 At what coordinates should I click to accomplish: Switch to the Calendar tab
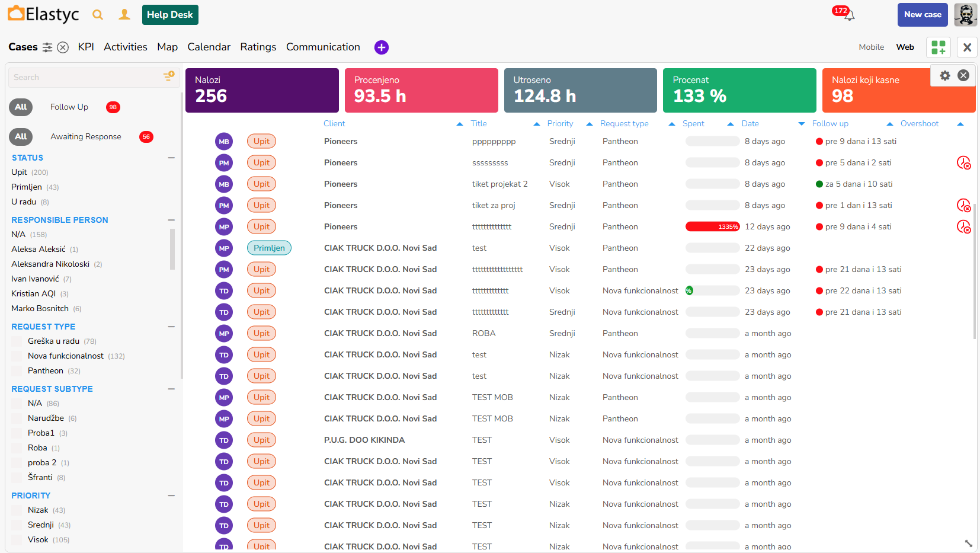209,47
